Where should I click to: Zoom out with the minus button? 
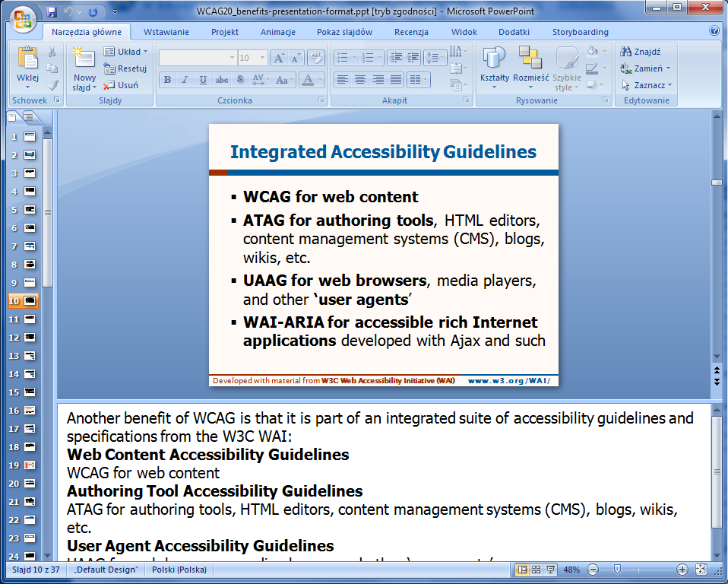click(x=593, y=570)
